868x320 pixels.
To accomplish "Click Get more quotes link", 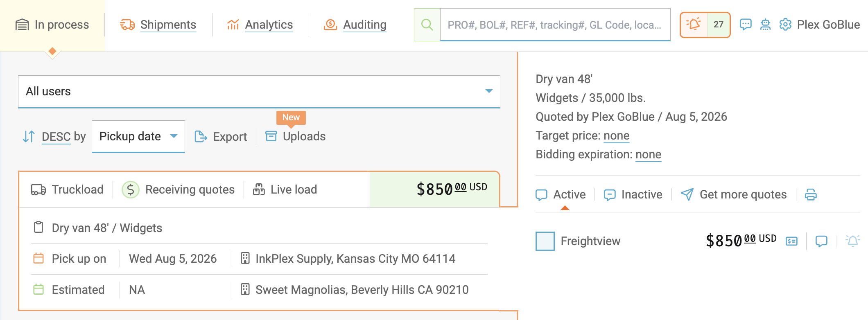I will tap(743, 194).
